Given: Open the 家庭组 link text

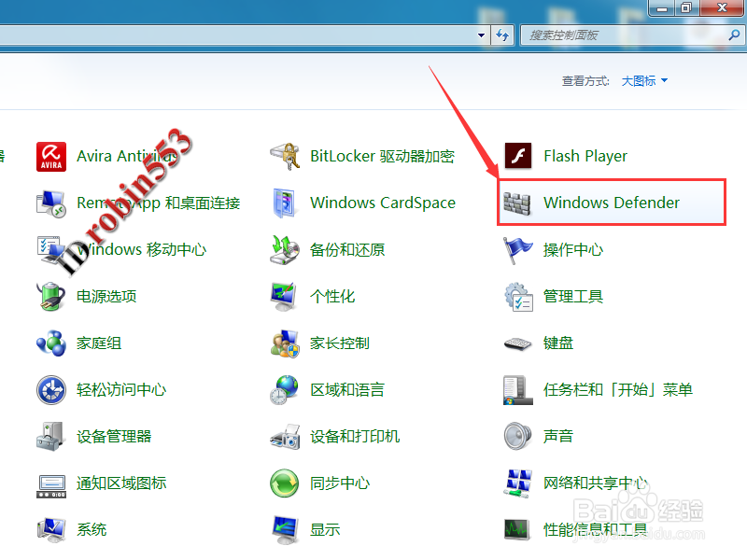Looking at the screenshot, I should click(99, 343).
